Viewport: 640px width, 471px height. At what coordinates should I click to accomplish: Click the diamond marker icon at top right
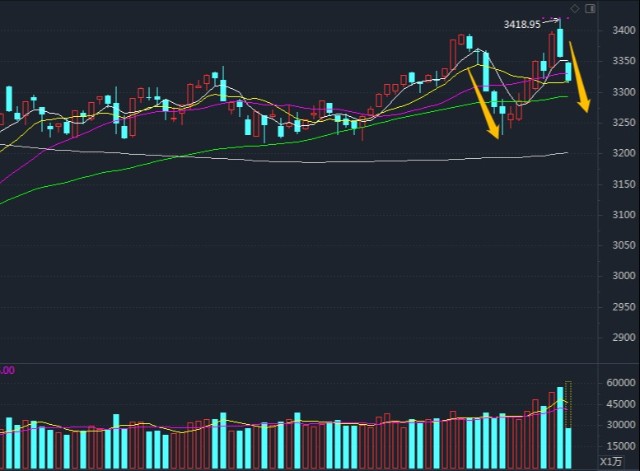575,9
